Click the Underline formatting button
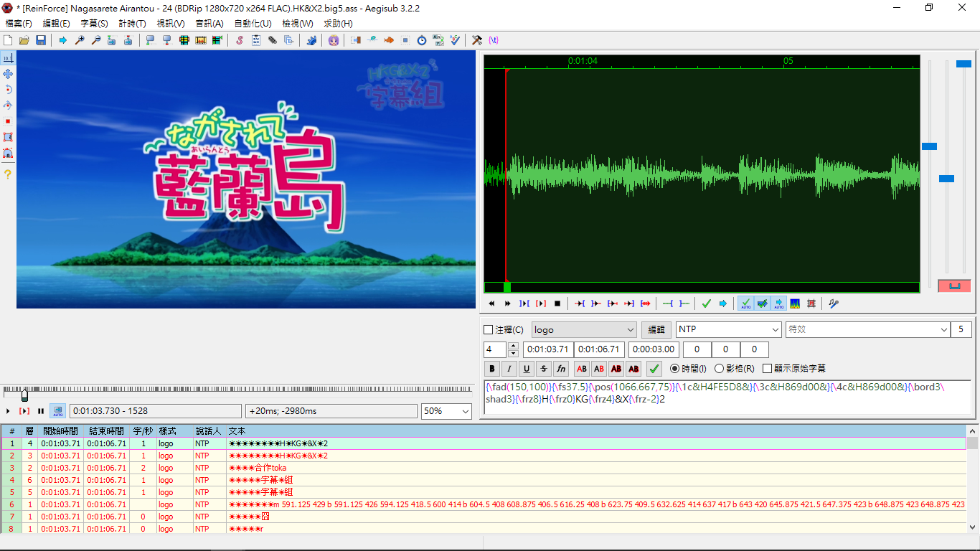The image size is (980, 551). [x=527, y=369]
